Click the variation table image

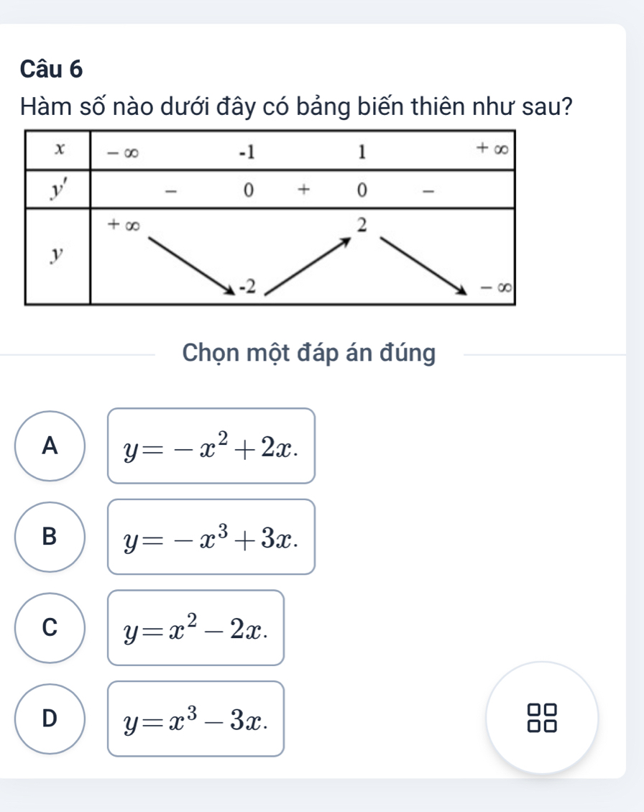271,217
